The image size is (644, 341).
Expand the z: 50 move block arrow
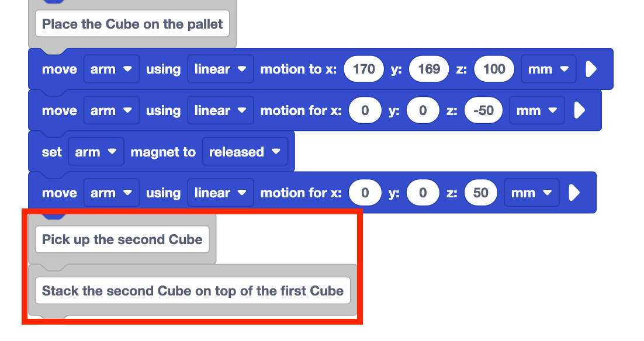[x=574, y=193]
